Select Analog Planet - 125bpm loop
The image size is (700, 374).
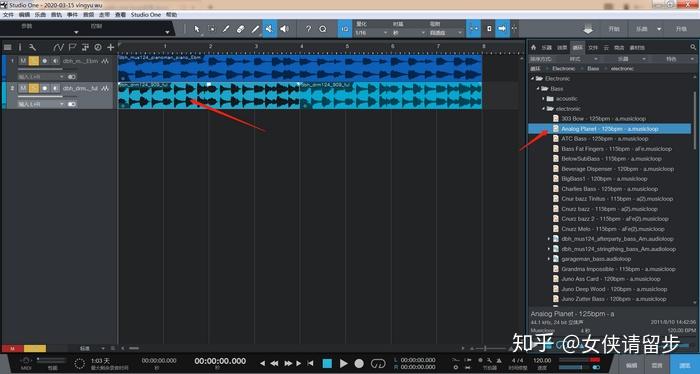pos(609,129)
